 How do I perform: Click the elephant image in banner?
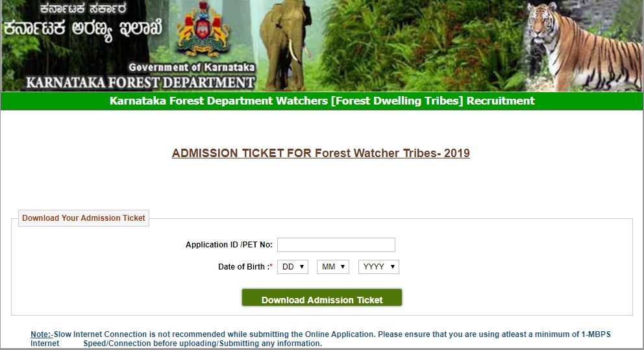point(286,44)
